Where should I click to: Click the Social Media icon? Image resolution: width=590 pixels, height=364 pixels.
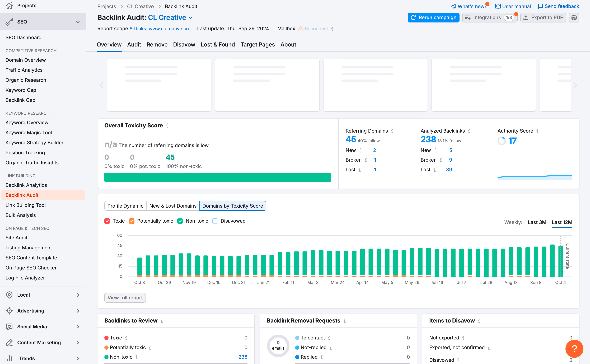pos(9,327)
